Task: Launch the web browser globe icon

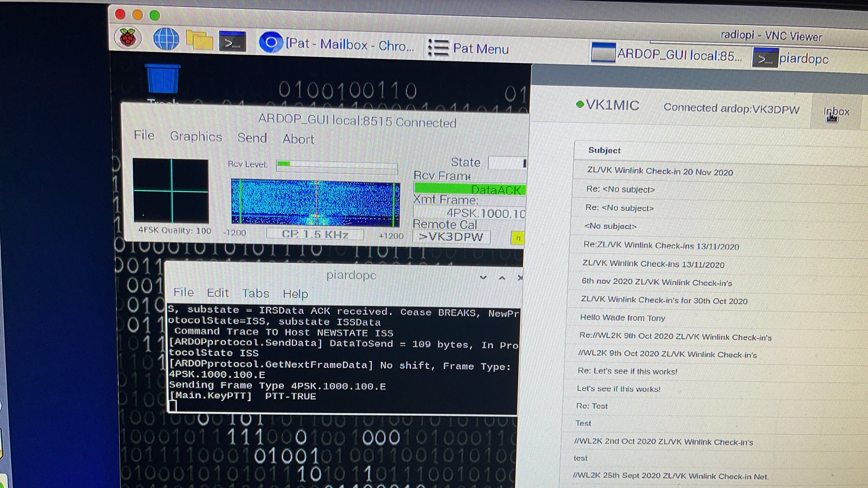Action: click(166, 39)
